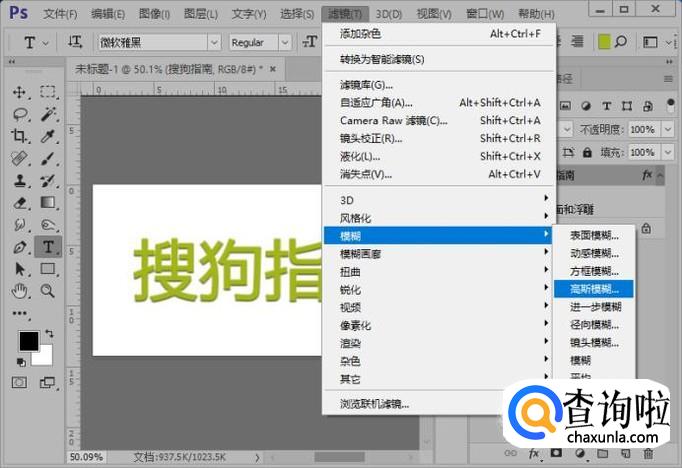Viewport: 682px width, 468px height.
Task: Select the Lasso tool
Action: click(x=20, y=114)
